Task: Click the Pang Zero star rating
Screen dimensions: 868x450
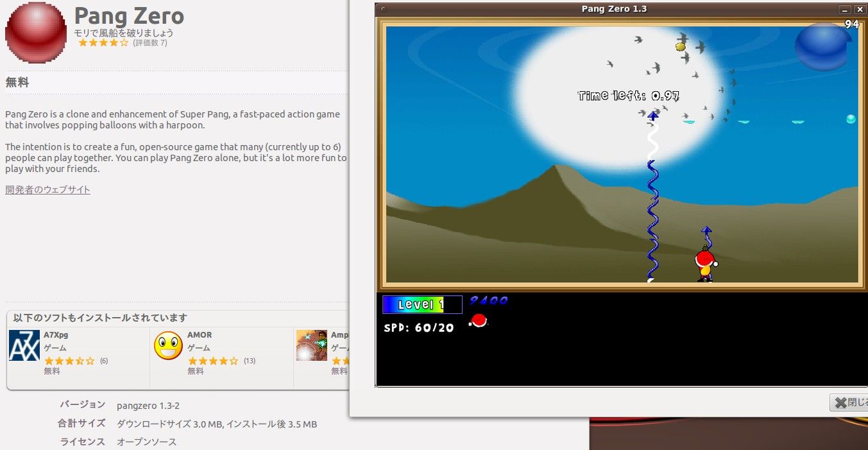Action: tap(103, 43)
